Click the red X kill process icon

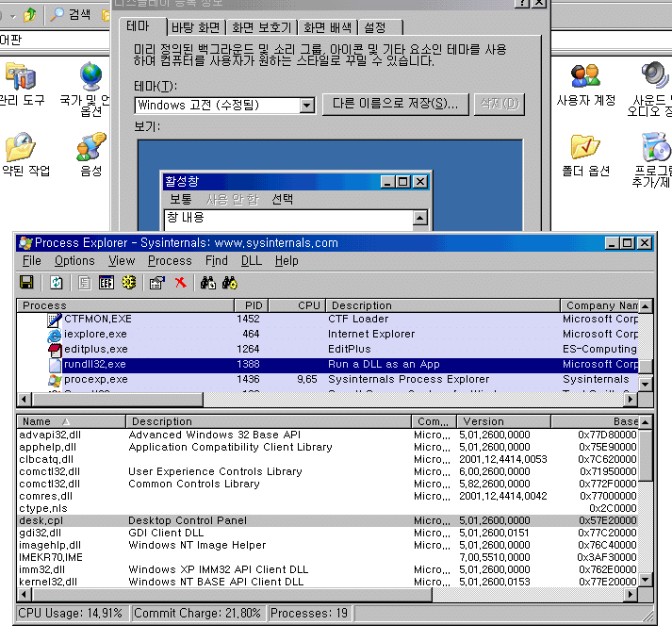(x=180, y=283)
